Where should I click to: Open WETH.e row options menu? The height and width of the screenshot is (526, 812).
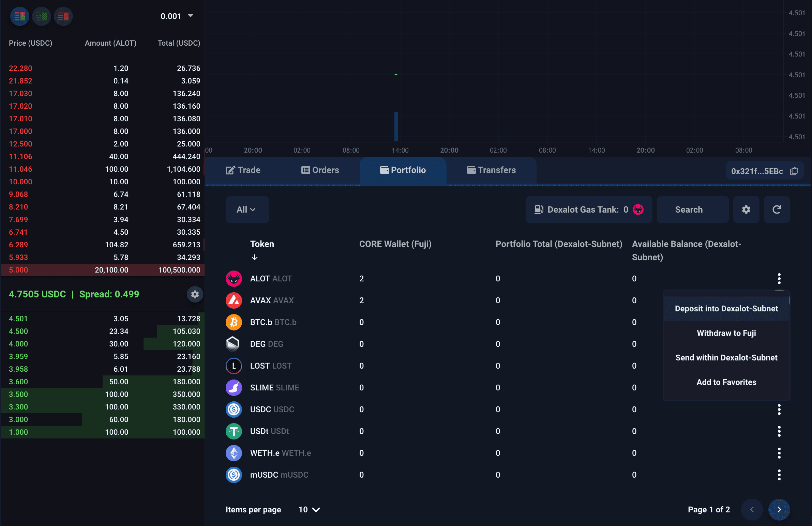[x=779, y=453]
